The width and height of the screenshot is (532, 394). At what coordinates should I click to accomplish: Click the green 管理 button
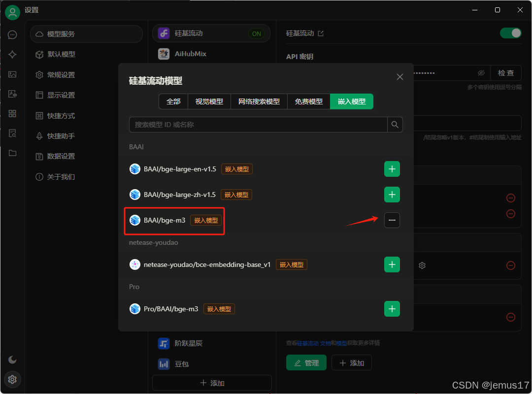306,363
